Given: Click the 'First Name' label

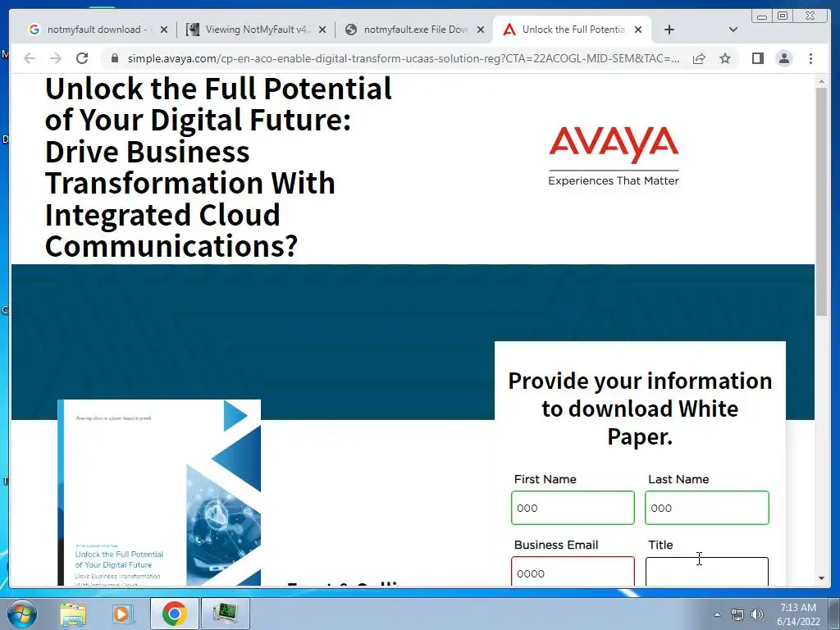Looking at the screenshot, I should pos(546,479).
